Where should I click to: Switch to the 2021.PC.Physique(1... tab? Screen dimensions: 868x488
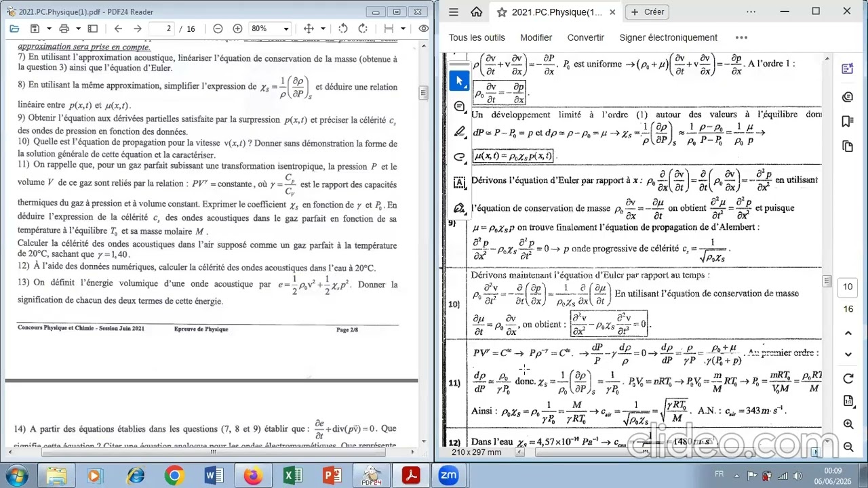[556, 12]
